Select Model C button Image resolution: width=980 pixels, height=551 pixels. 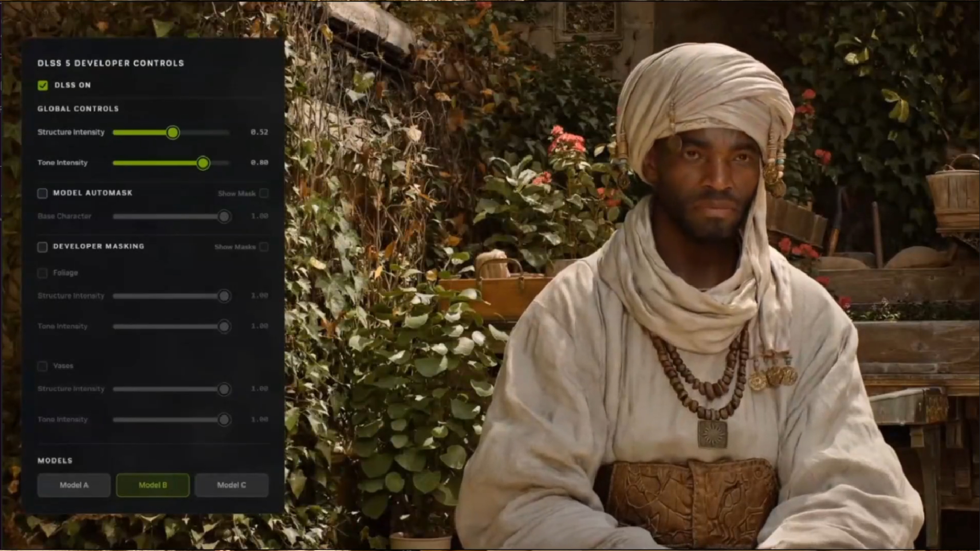[232, 485]
